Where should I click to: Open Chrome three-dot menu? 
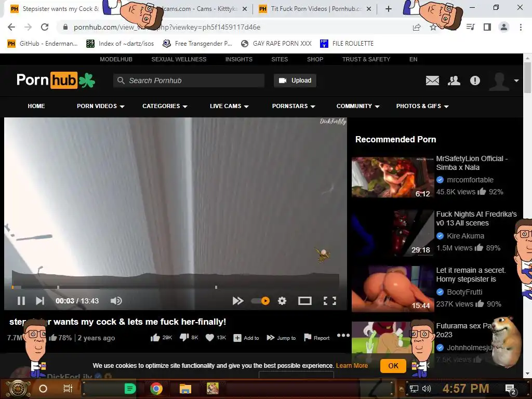click(x=521, y=27)
